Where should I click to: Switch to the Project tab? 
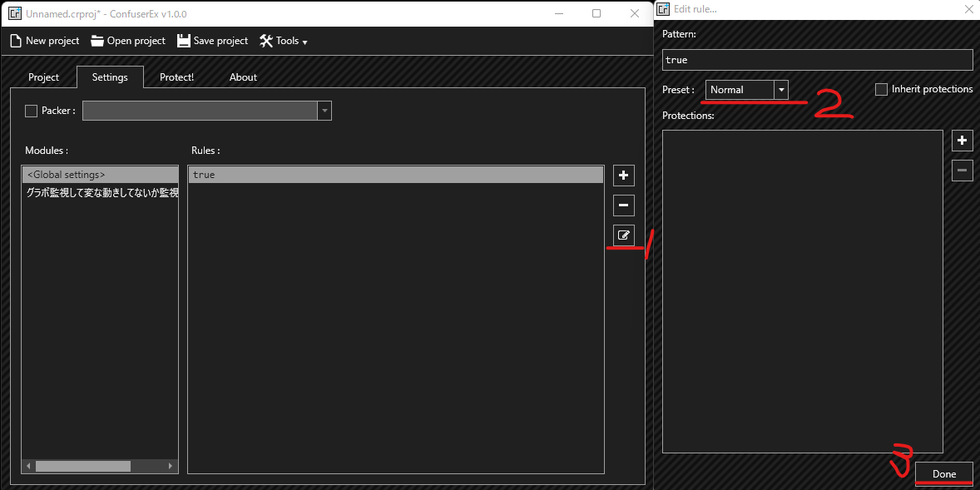44,77
